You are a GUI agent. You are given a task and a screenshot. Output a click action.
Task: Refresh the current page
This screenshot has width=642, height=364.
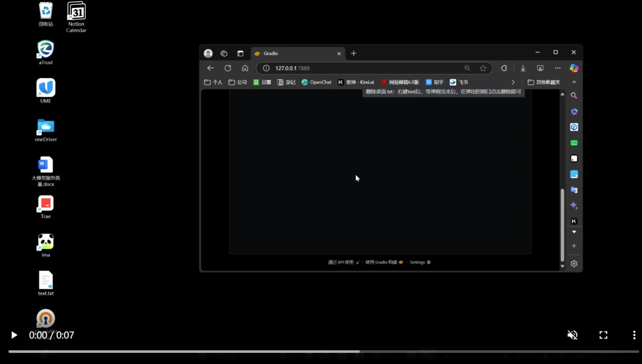click(x=228, y=68)
